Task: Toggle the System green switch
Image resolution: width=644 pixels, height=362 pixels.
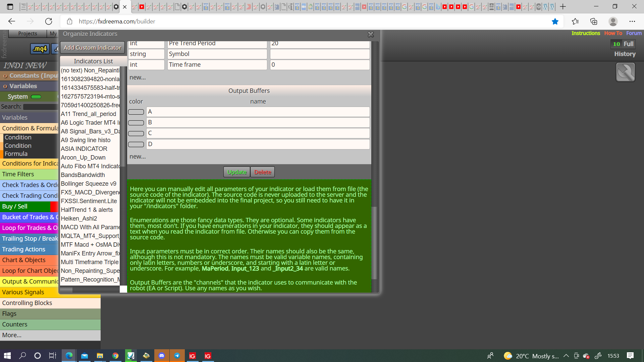Action: pyautogui.click(x=36, y=97)
